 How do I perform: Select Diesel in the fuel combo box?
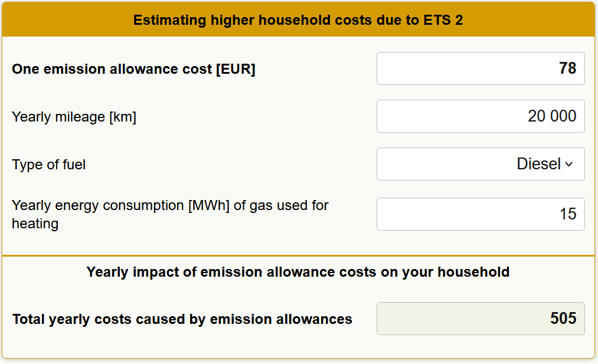click(x=480, y=164)
